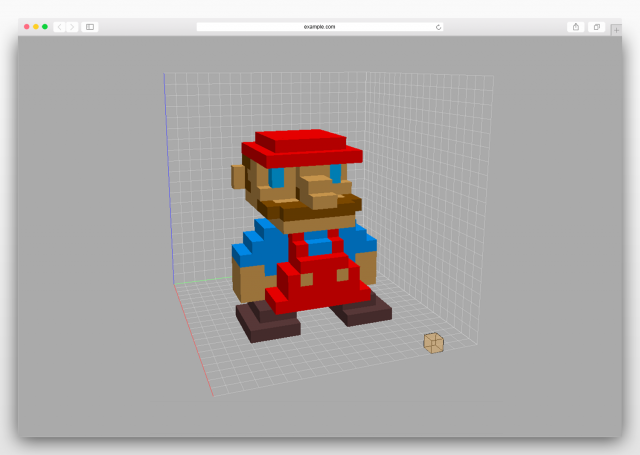Reload the page with the refresh icon
The height and width of the screenshot is (455, 640).
pyautogui.click(x=438, y=27)
